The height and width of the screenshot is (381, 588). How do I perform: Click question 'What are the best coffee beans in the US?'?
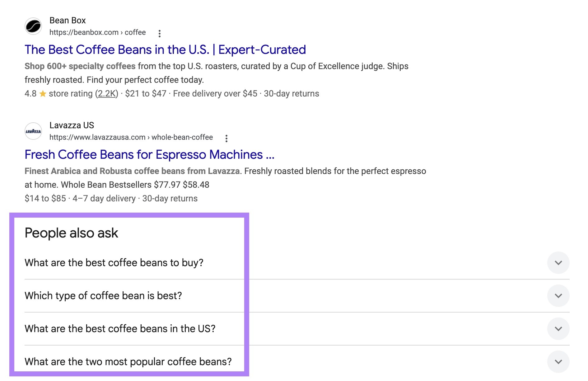[120, 329]
